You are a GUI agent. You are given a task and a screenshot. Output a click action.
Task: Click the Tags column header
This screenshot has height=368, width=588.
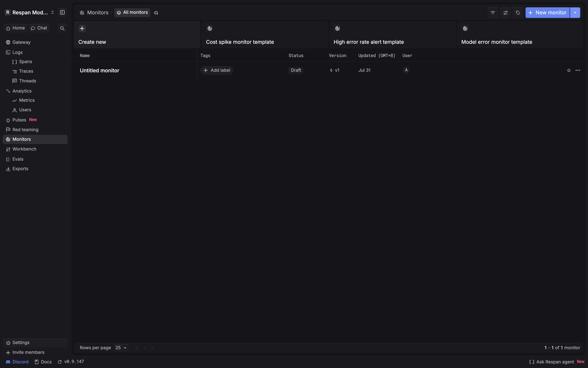point(205,56)
